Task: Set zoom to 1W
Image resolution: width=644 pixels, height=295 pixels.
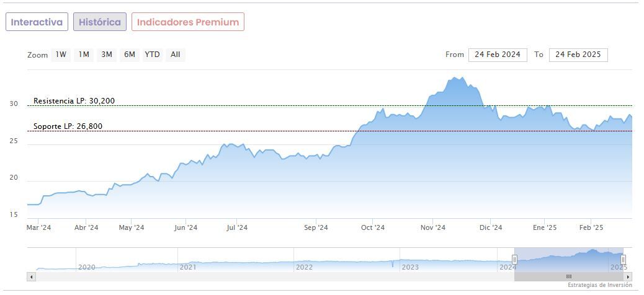Action: tap(61, 55)
